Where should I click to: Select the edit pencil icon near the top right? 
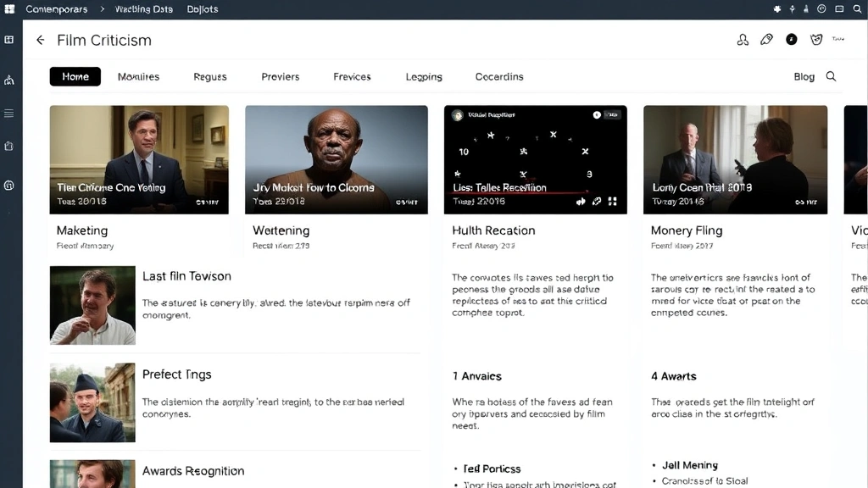[766, 39]
